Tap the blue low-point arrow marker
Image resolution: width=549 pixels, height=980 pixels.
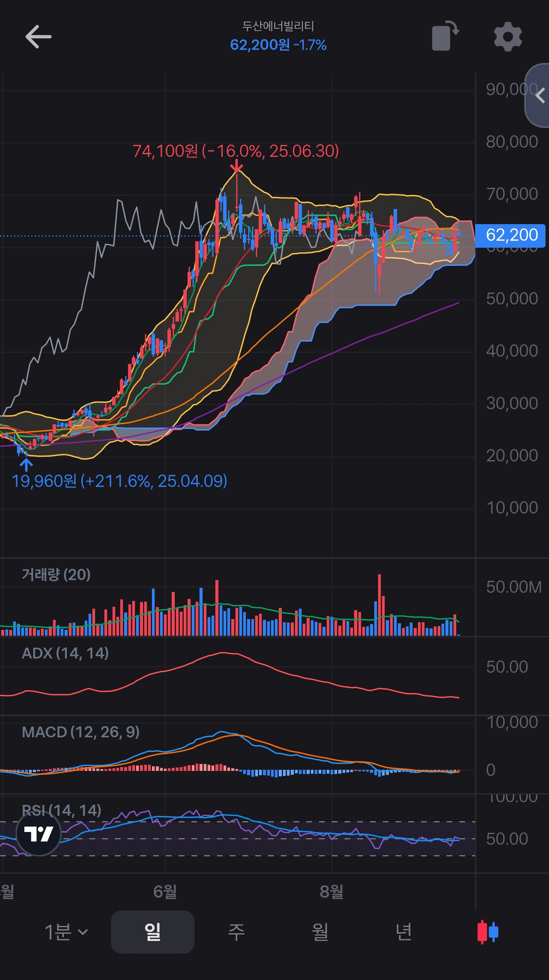point(26,464)
